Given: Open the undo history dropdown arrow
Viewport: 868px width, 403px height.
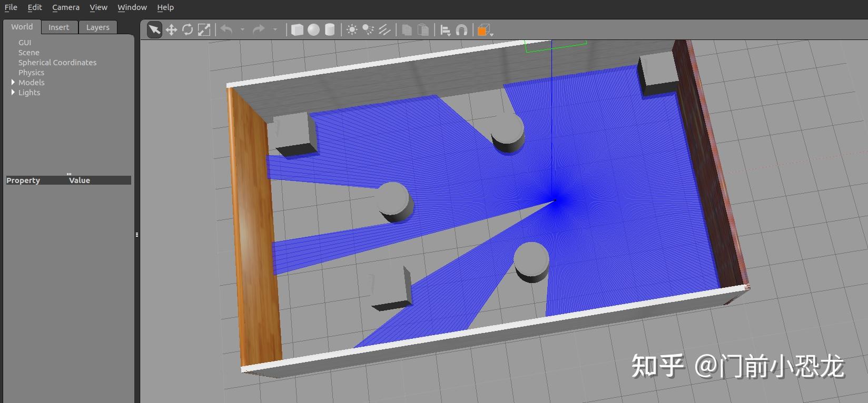Looking at the screenshot, I should click(242, 29).
